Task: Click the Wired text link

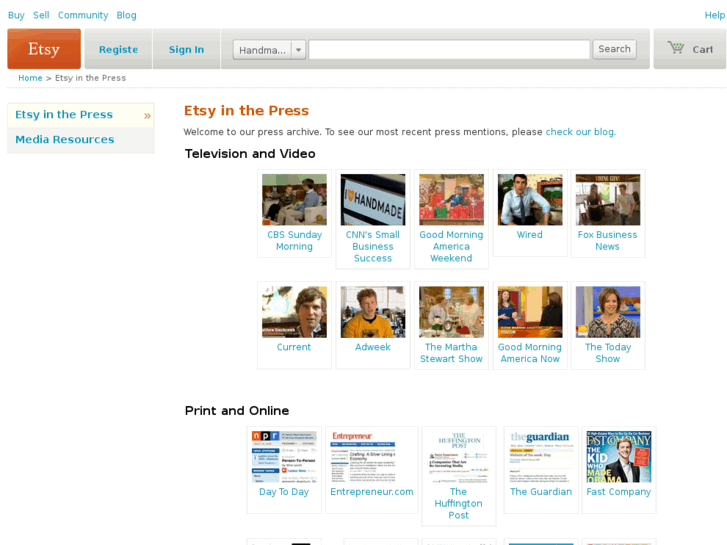Action: point(529,235)
